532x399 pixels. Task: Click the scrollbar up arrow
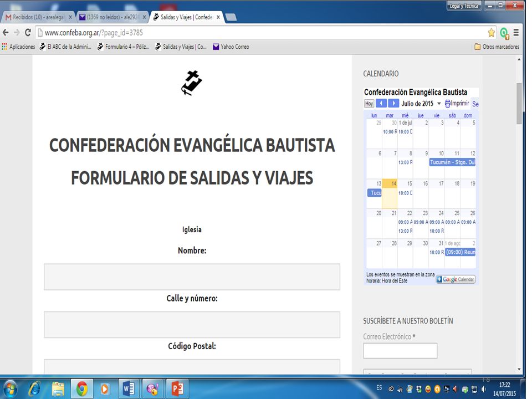coord(519,59)
